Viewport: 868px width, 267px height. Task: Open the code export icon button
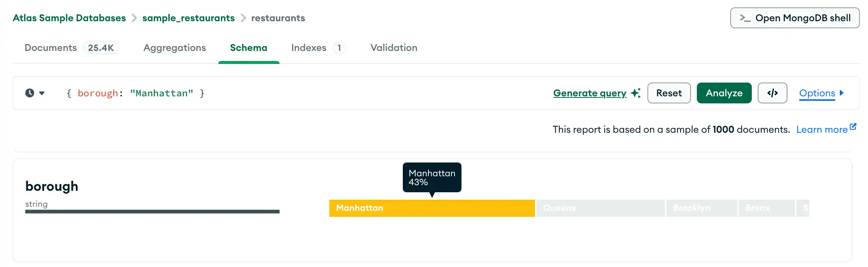pos(772,93)
